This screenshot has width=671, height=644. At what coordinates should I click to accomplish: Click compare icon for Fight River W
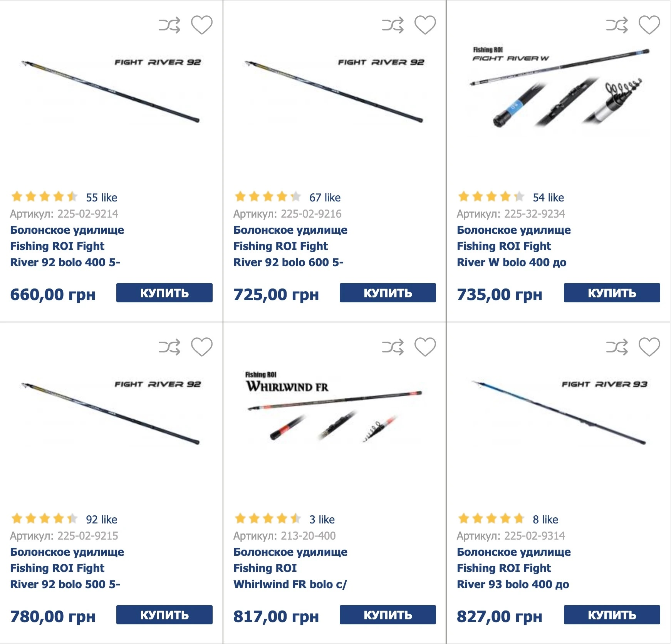[x=617, y=25]
